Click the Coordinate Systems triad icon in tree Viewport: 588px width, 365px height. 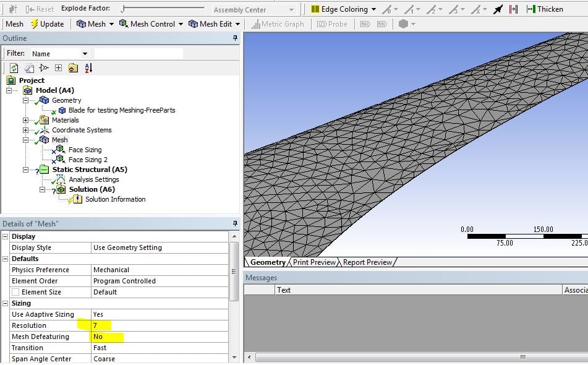[44, 130]
